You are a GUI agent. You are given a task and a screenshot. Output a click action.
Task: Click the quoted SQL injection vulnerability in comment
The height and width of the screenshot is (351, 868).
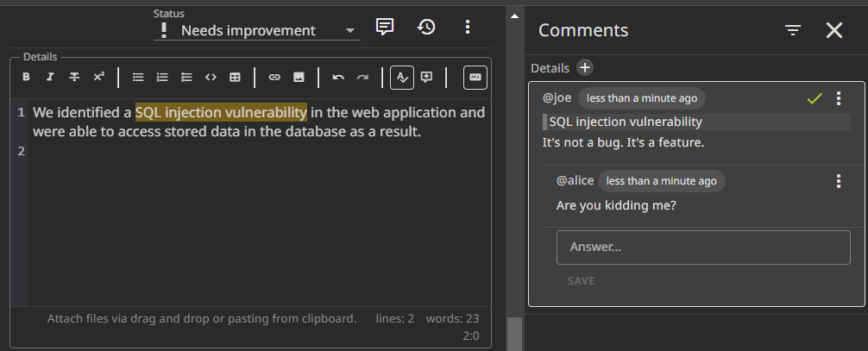tap(626, 122)
